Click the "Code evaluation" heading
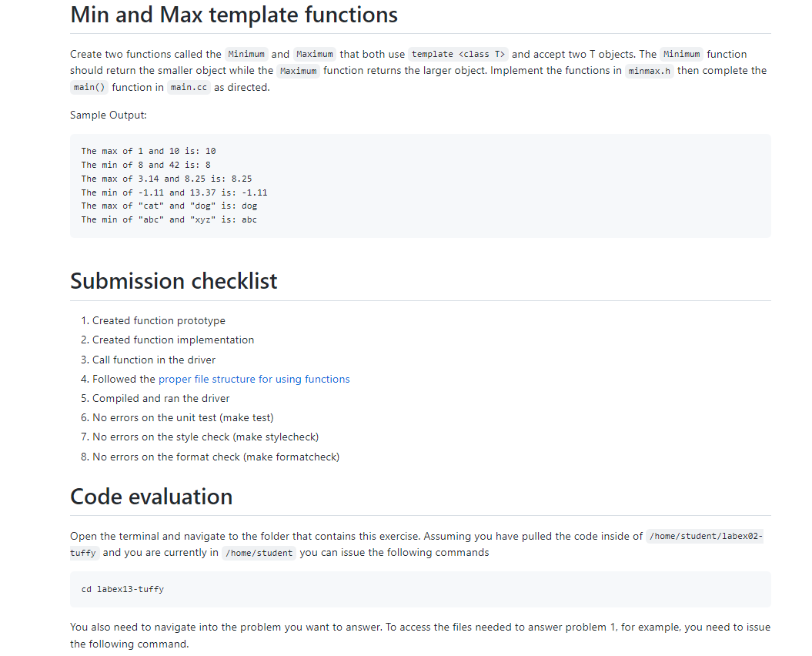812x656 pixels. 151,497
